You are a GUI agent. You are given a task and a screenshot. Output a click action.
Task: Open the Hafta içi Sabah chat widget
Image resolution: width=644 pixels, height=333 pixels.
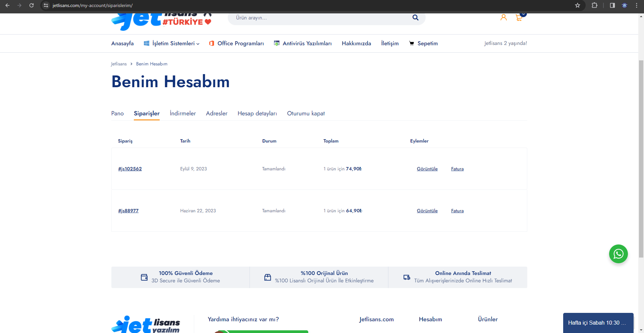598,323
